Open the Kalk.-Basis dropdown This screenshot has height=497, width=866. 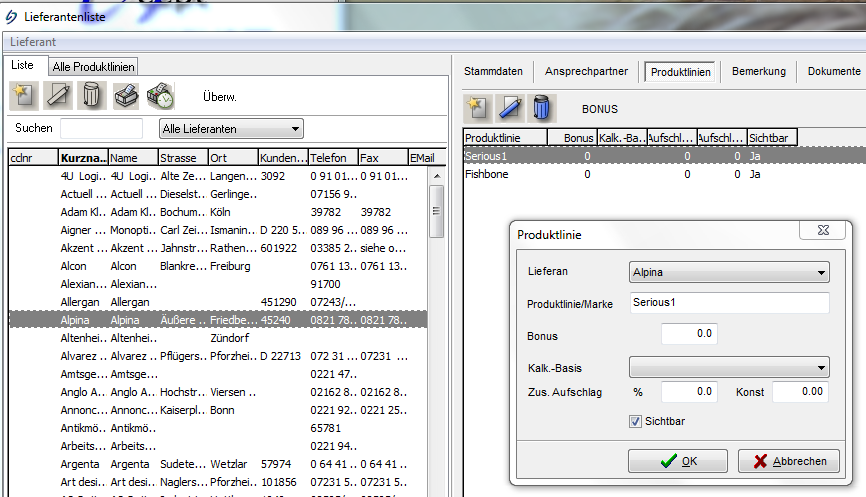click(729, 366)
